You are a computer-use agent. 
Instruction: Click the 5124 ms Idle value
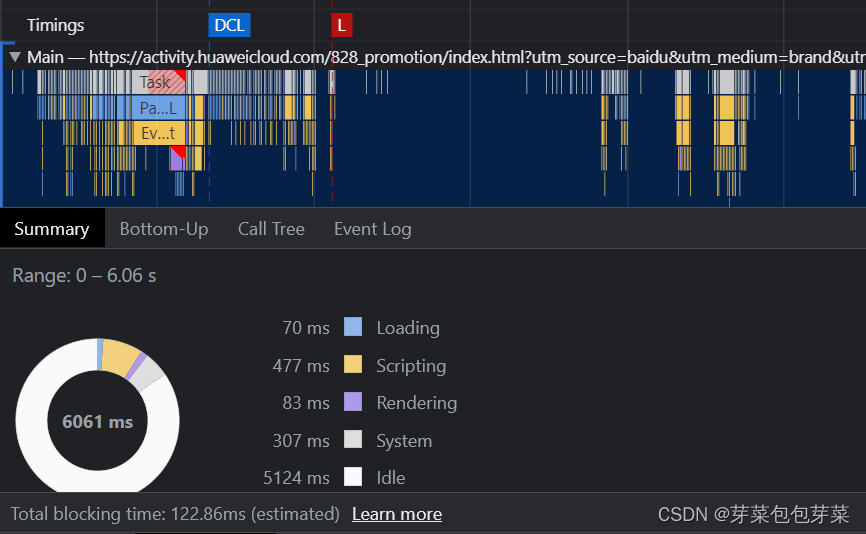coord(296,478)
